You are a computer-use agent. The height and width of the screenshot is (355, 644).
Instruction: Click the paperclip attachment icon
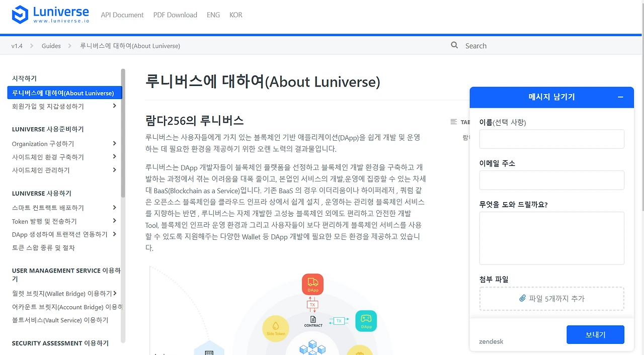(524, 298)
